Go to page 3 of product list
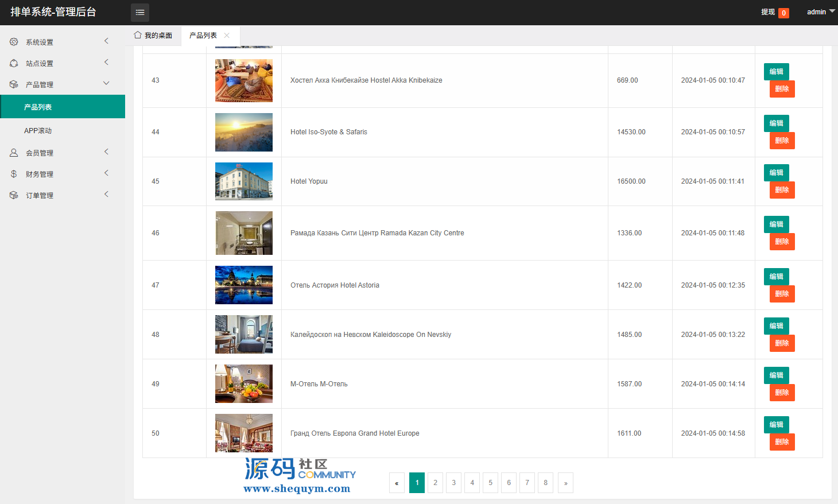 pyautogui.click(x=453, y=483)
